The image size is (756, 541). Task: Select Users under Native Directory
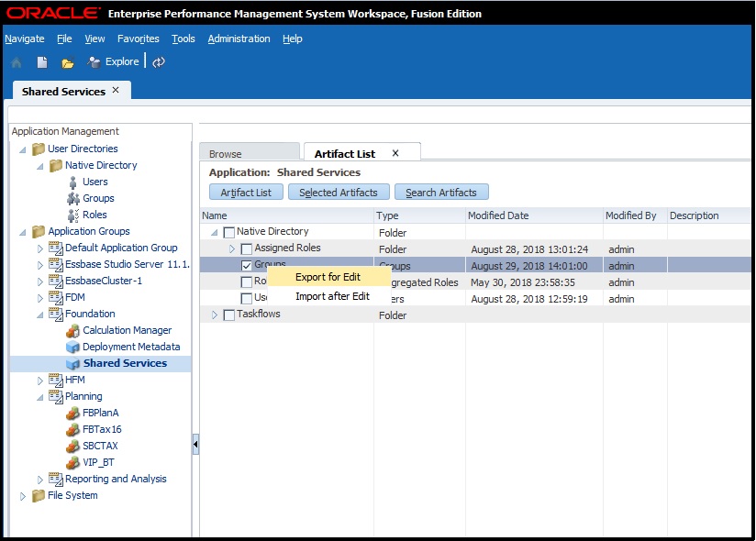(94, 182)
